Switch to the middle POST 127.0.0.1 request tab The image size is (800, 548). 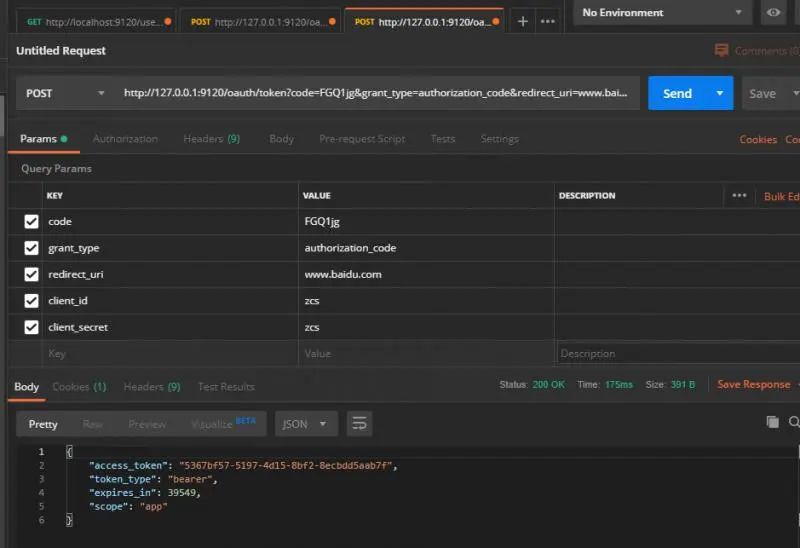point(260,22)
